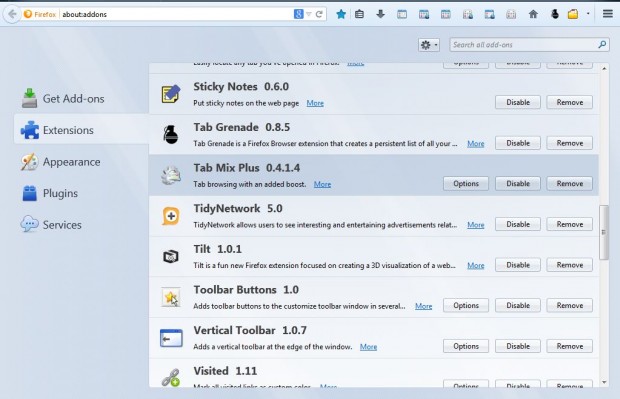The height and width of the screenshot is (399, 620).
Task: Click the extensions list scrollbar thumb
Action: pyautogui.click(x=604, y=233)
